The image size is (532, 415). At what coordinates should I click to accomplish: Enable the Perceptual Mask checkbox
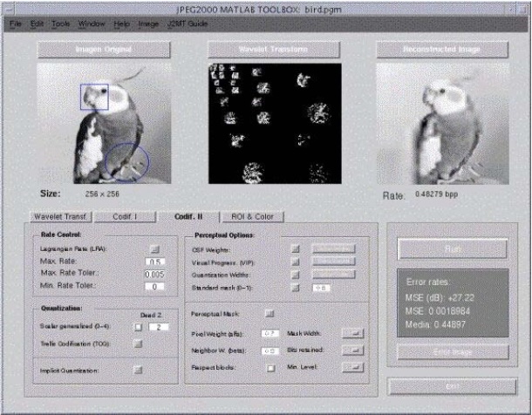[x=269, y=314]
